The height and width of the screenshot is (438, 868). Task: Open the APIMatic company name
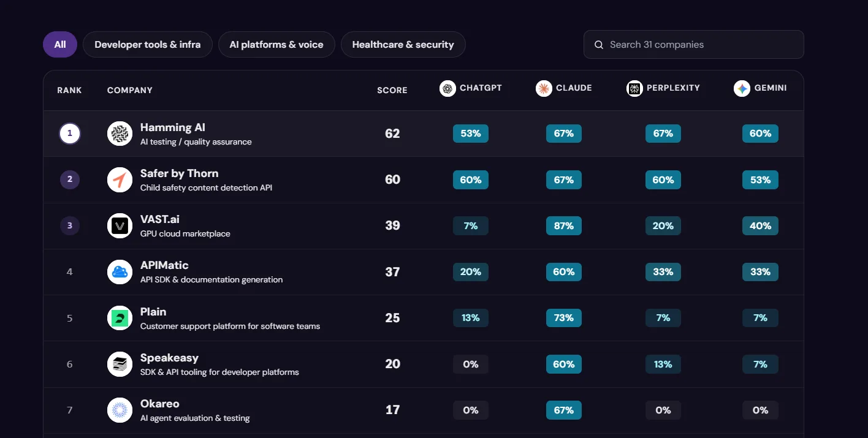(164, 265)
